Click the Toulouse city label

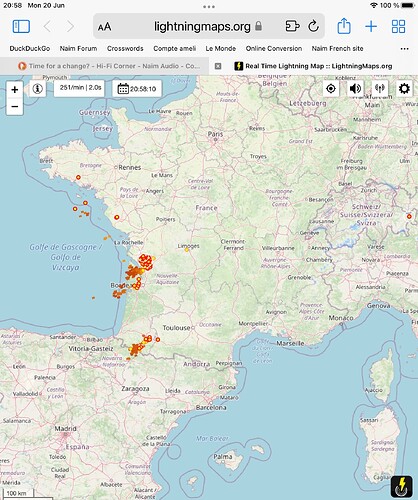tap(176, 328)
